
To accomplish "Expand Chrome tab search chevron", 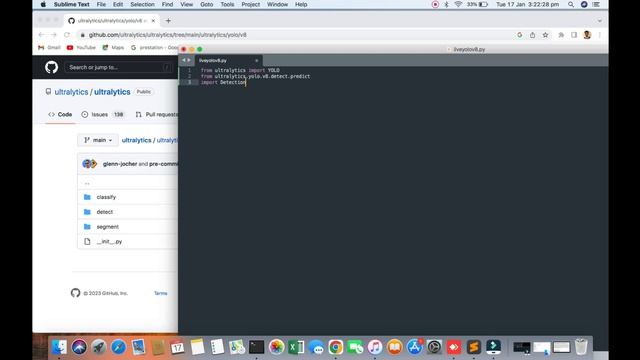I will (599, 20).
